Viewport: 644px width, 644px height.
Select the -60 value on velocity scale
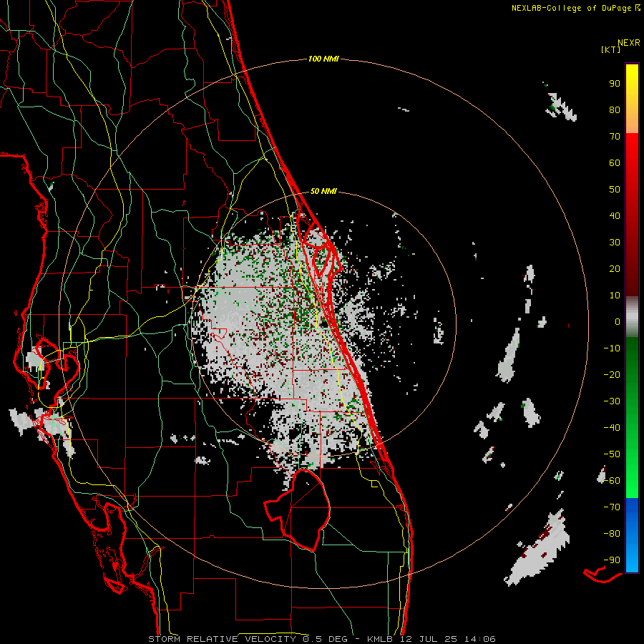pyautogui.click(x=612, y=481)
